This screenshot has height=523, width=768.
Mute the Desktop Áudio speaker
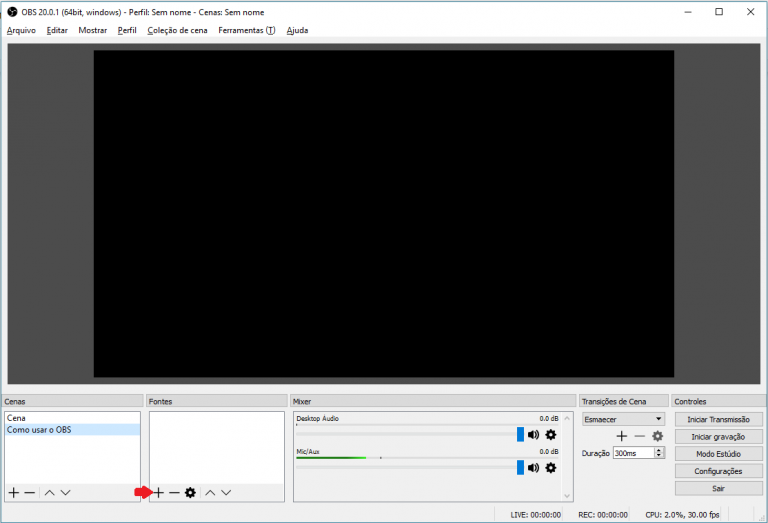pyautogui.click(x=533, y=435)
